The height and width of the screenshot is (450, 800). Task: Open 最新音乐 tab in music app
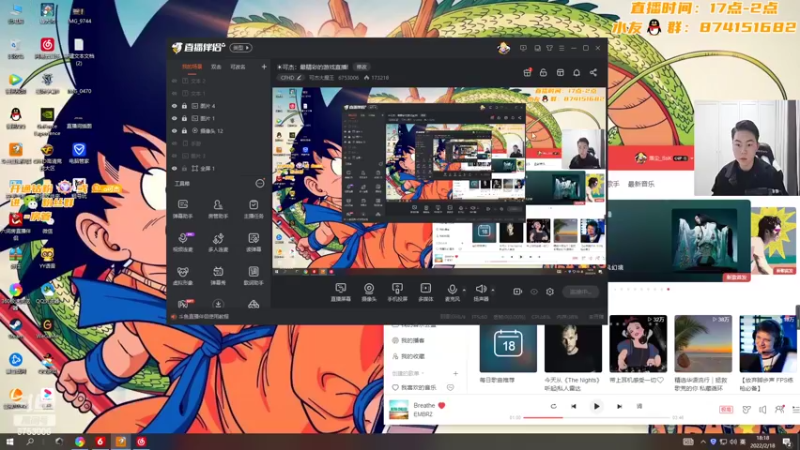click(641, 184)
